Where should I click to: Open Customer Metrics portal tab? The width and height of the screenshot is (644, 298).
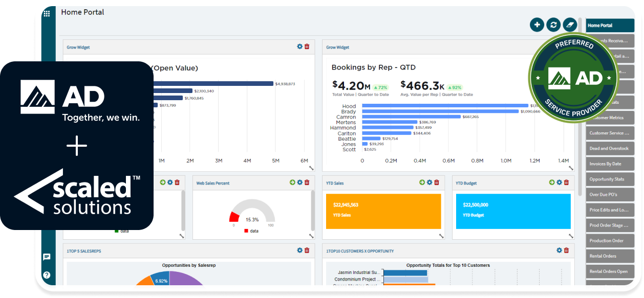click(x=610, y=118)
